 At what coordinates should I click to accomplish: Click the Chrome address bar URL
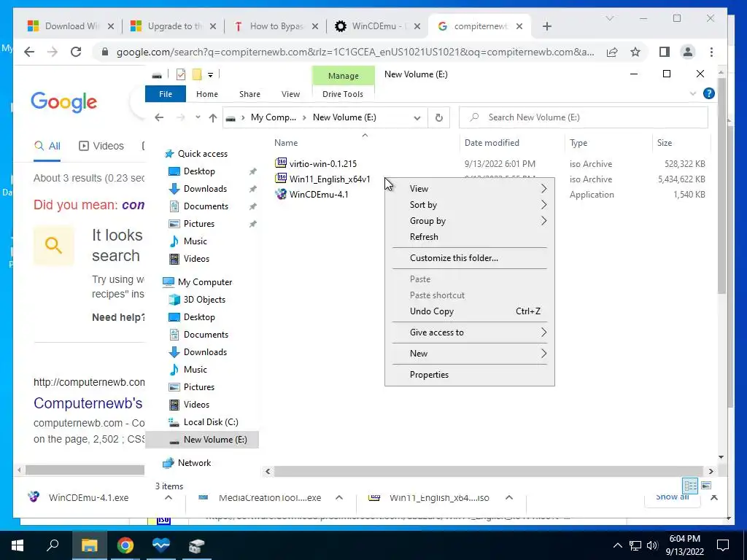coord(355,52)
